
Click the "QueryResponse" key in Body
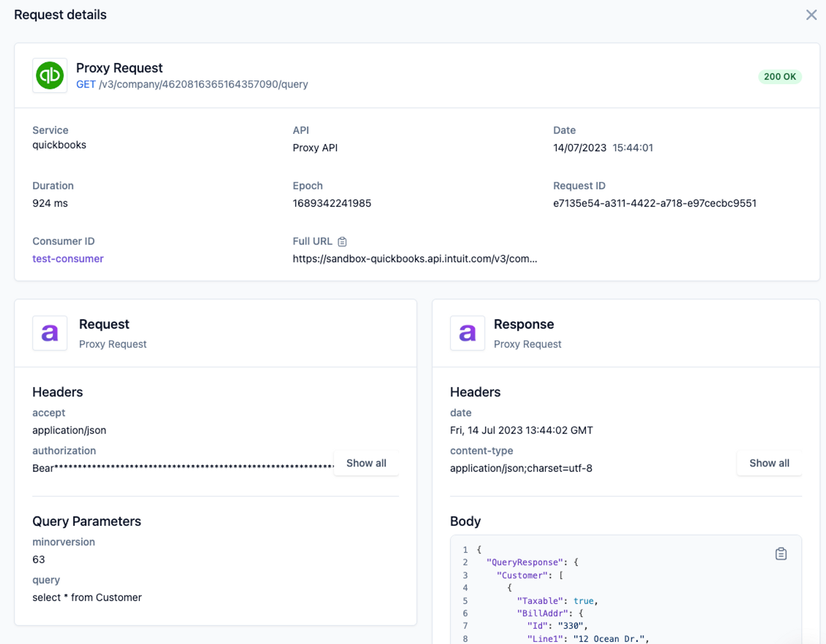pyautogui.click(x=525, y=562)
